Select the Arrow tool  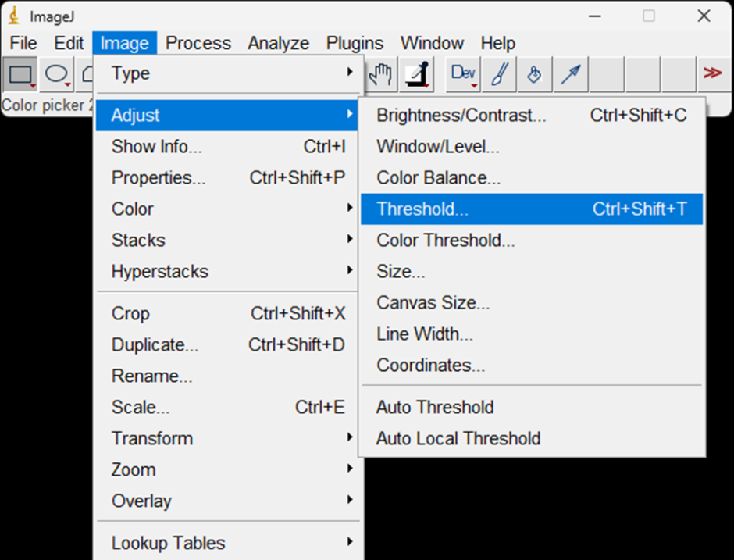pyautogui.click(x=571, y=74)
